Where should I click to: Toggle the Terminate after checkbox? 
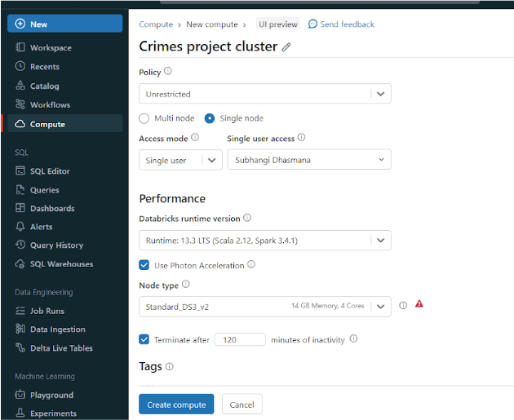[x=144, y=339]
